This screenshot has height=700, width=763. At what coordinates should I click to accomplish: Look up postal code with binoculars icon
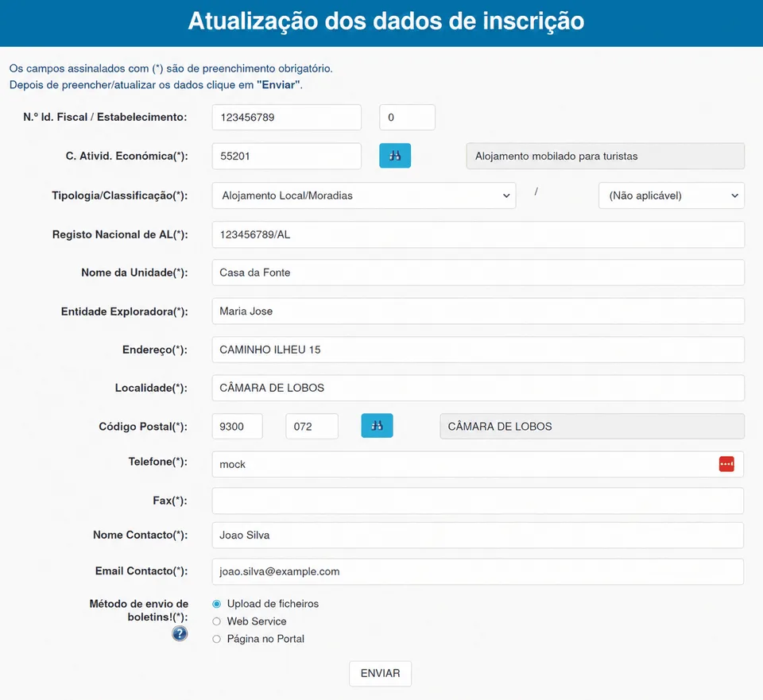coord(377,426)
